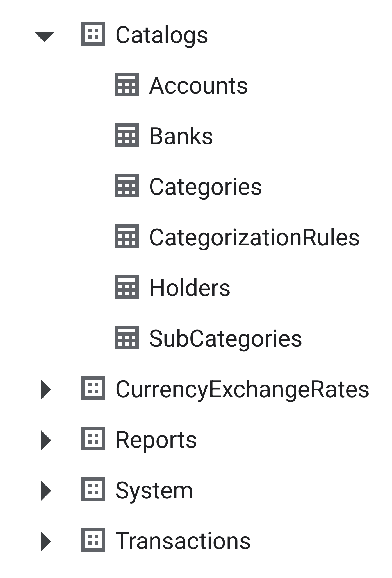
Task: Select the Transactions dataset label
Action: [183, 541]
